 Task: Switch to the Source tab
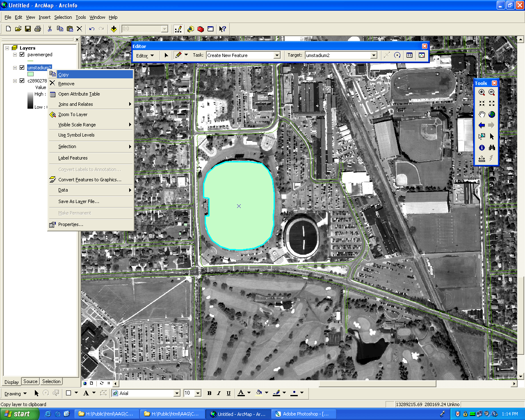pos(30,381)
